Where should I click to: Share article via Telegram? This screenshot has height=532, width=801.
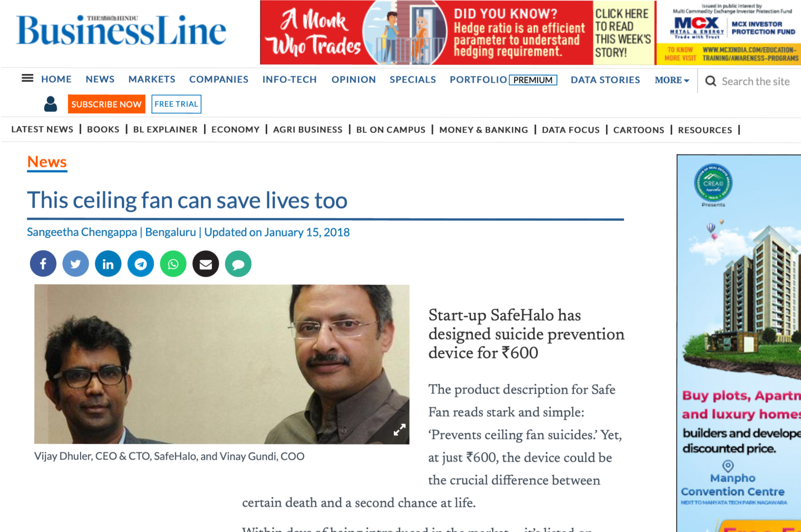pos(140,264)
